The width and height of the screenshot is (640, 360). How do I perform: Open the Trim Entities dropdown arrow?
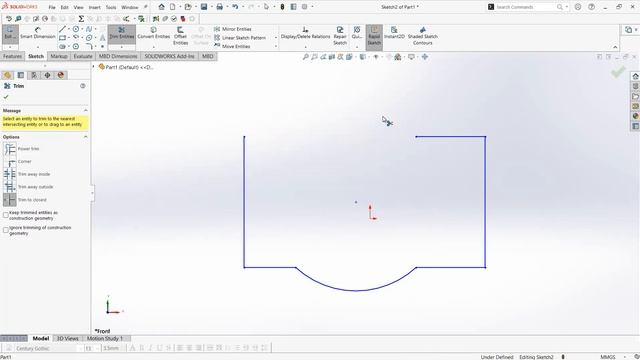[x=122, y=47]
